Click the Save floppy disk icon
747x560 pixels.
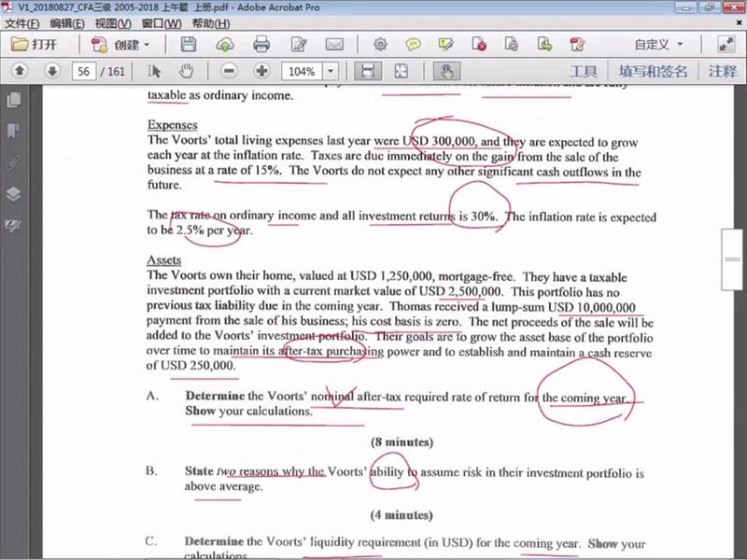point(189,44)
